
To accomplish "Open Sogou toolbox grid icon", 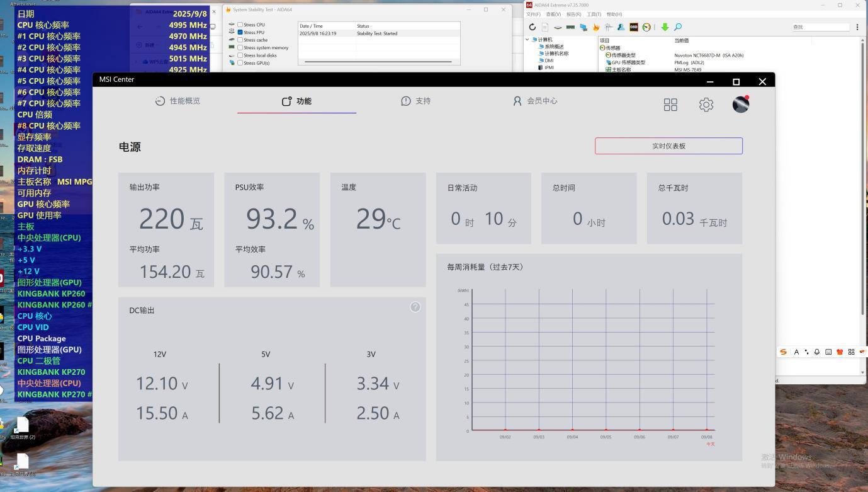I will (851, 352).
